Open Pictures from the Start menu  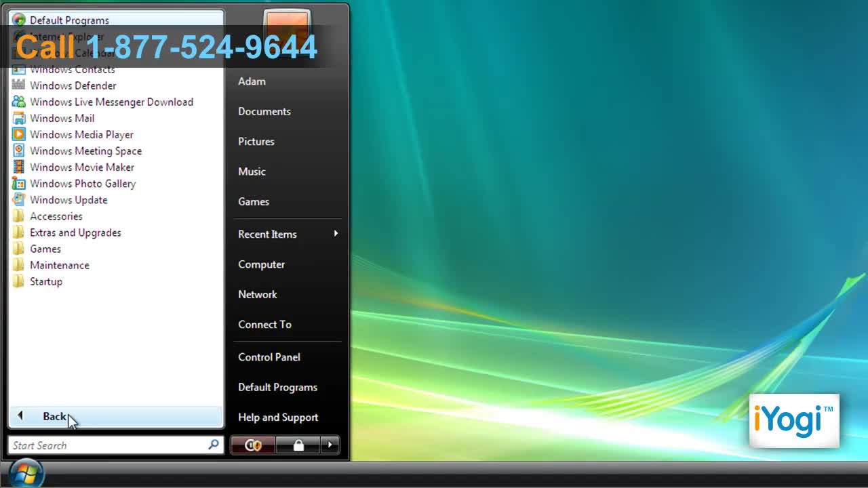click(256, 142)
